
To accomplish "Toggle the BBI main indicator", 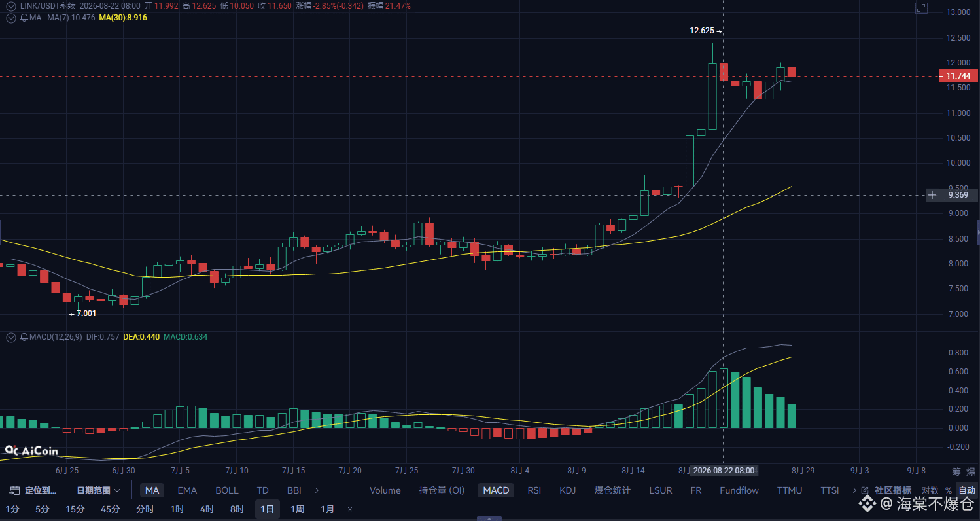I will coord(294,490).
